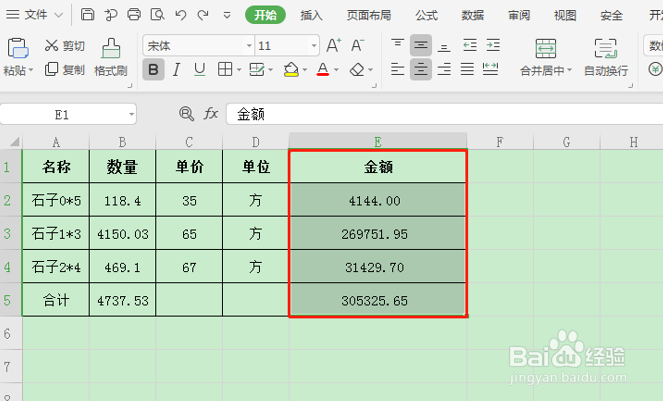The width and height of the screenshot is (663, 401).
Task: Click the Cut (剪切) scissors button
Action: tap(65, 46)
